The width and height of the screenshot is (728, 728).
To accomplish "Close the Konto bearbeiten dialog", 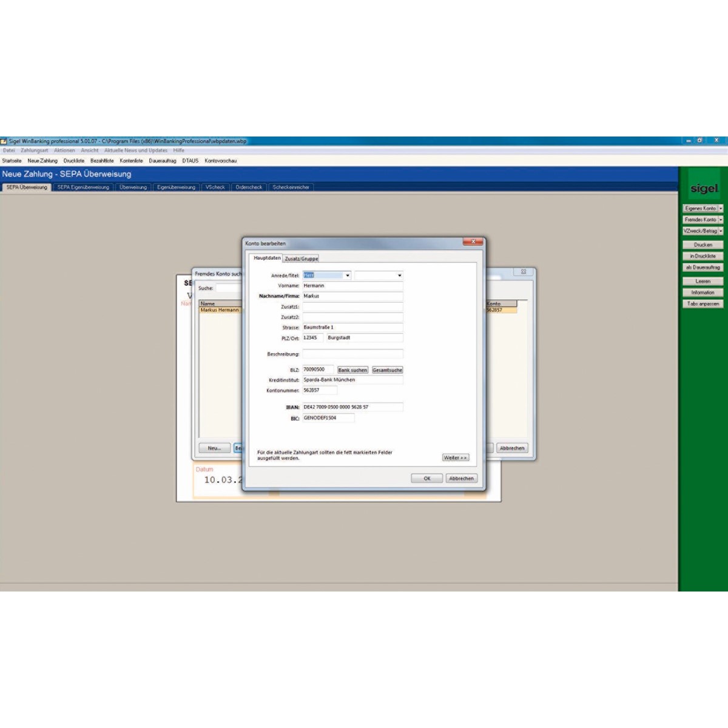I will point(473,242).
